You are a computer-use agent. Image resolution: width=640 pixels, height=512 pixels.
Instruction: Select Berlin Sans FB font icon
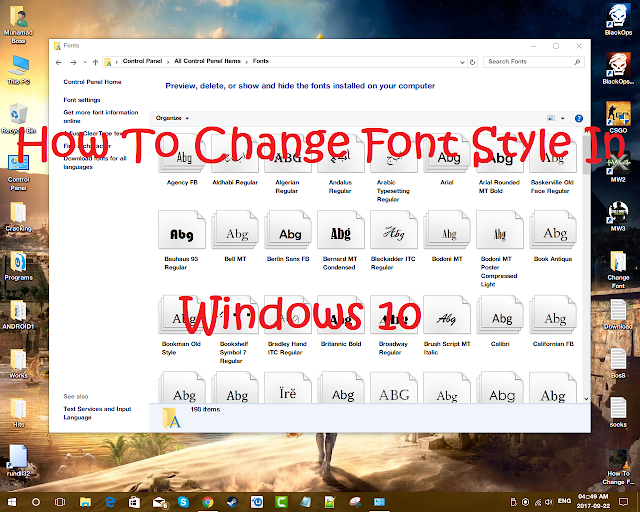tap(288, 230)
